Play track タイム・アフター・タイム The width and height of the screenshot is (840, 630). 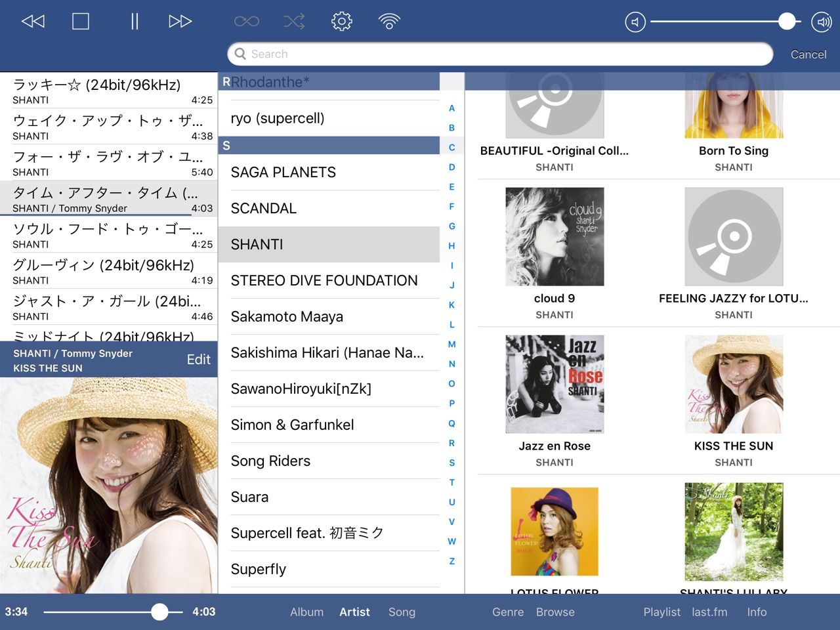pos(109,199)
